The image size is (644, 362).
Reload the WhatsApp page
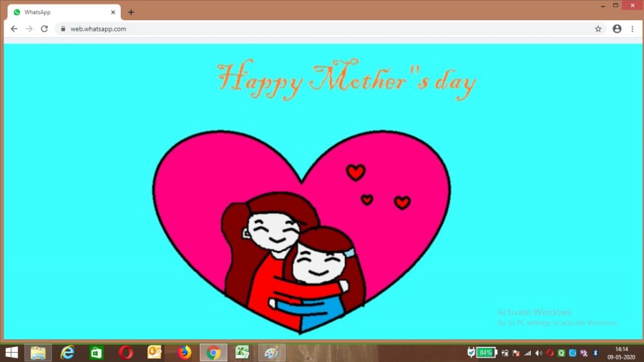45,29
